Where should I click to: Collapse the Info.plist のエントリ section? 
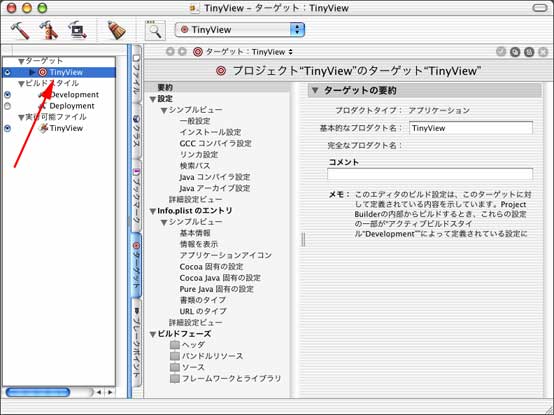click(x=153, y=211)
